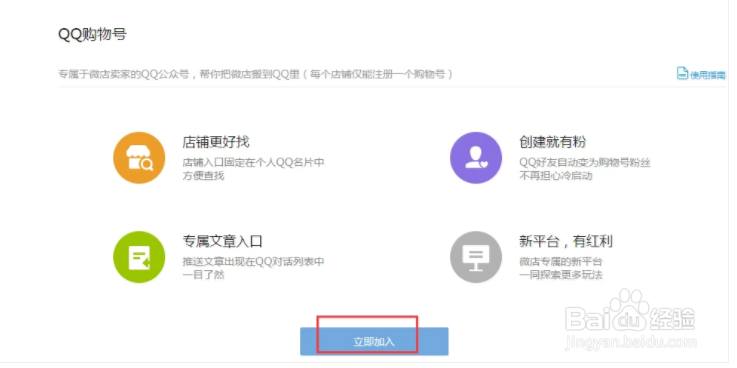The width and height of the screenshot is (737, 368).
Task: Click the green article entry icon
Action: point(139,257)
